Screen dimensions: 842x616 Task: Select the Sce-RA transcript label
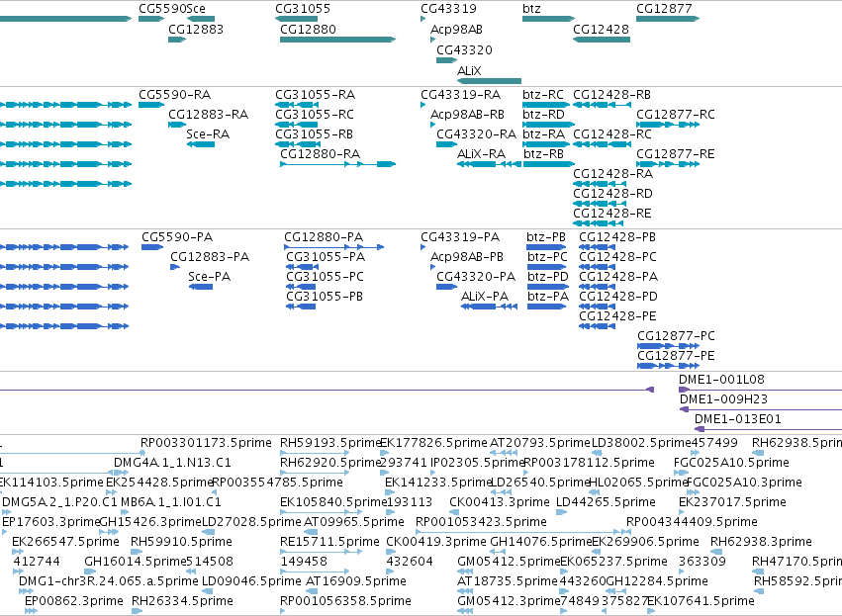208,134
